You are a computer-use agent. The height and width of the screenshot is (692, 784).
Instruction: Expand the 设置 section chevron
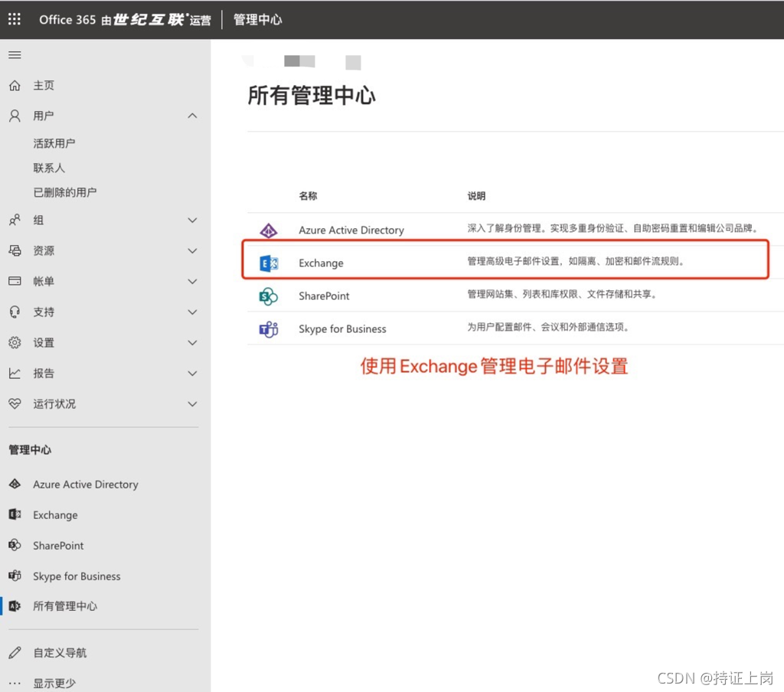tap(192, 342)
